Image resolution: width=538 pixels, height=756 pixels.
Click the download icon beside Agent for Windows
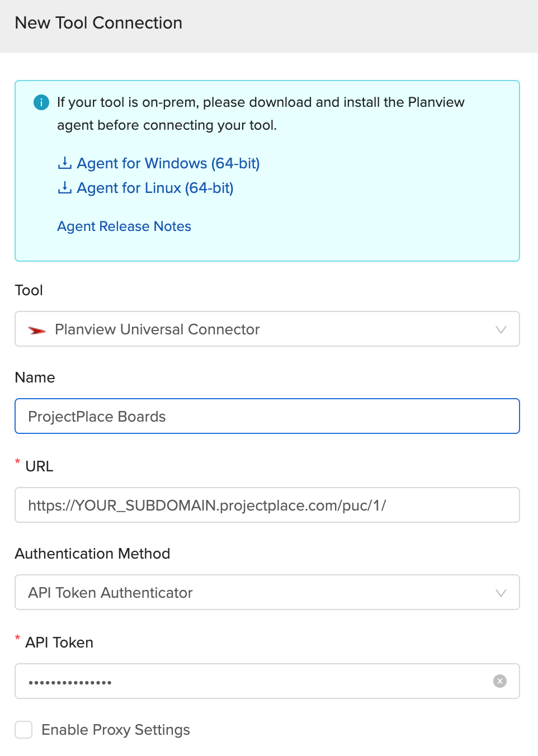pyautogui.click(x=64, y=163)
